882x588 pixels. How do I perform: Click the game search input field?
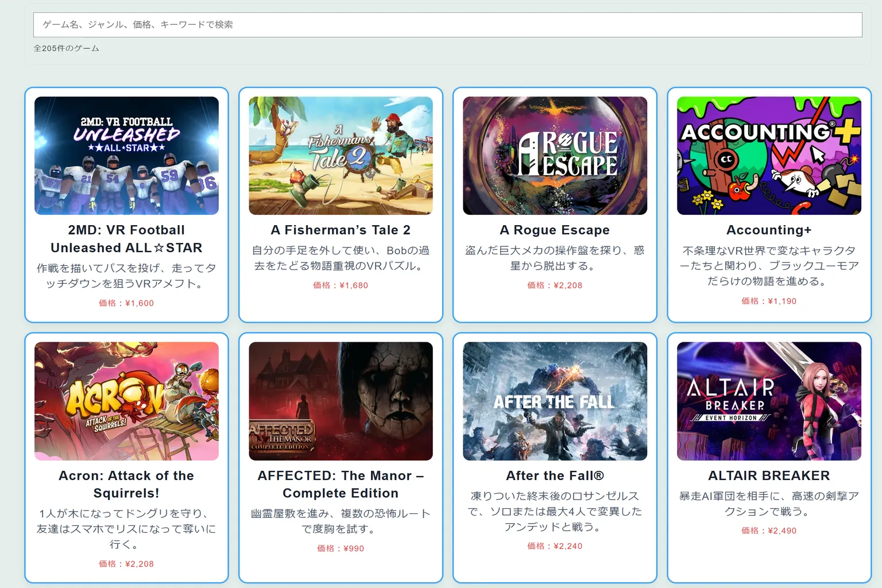pyautogui.click(x=447, y=25)
